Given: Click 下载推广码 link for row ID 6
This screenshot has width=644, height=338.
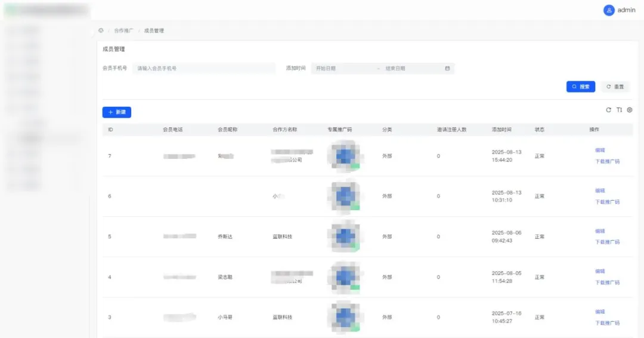Looking at the screenshot, I should pos(607,202).
